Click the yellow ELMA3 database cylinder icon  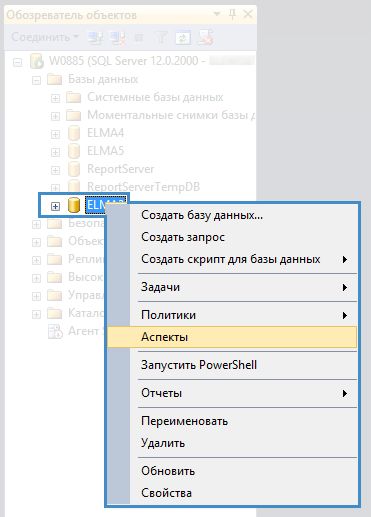tap(74, 205)
